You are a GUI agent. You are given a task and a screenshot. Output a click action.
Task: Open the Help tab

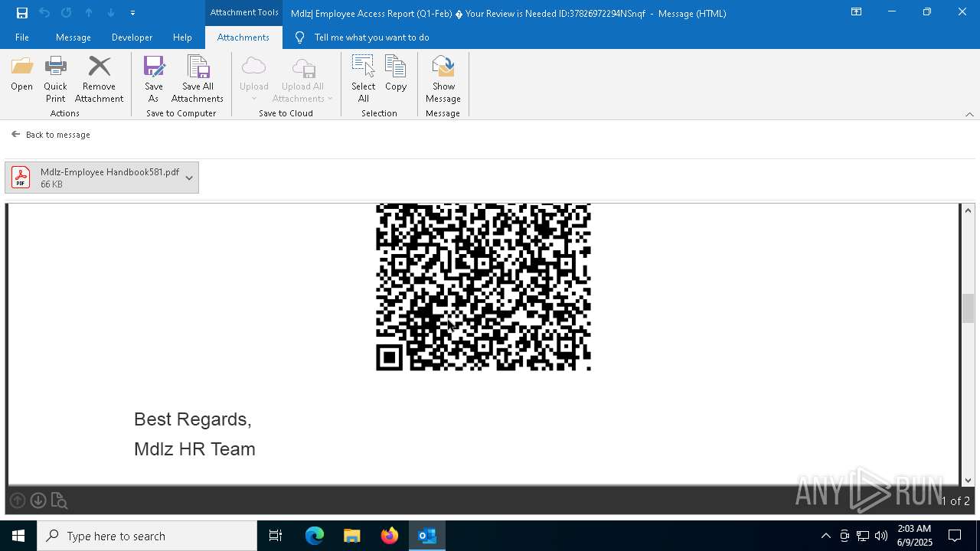(x=182, y=37)
